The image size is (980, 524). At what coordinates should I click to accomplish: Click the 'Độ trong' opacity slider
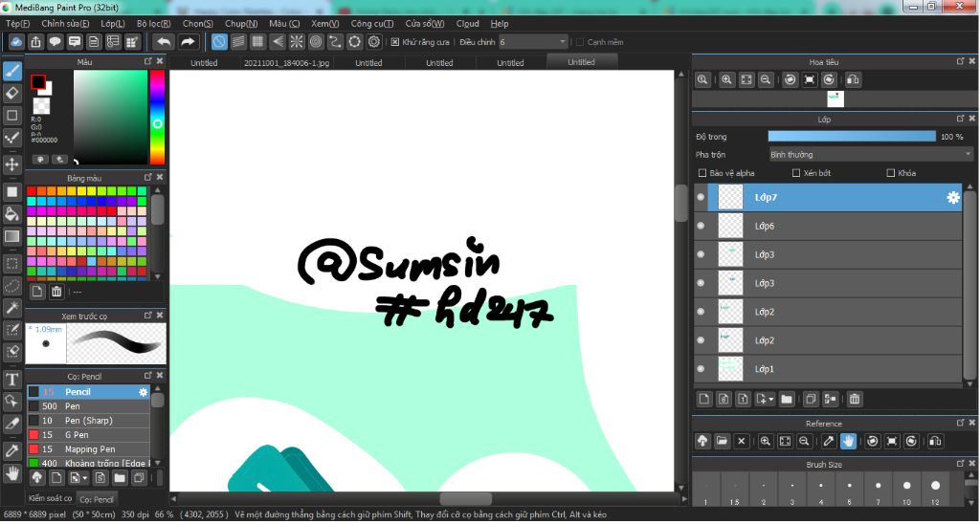click(852, 136)
